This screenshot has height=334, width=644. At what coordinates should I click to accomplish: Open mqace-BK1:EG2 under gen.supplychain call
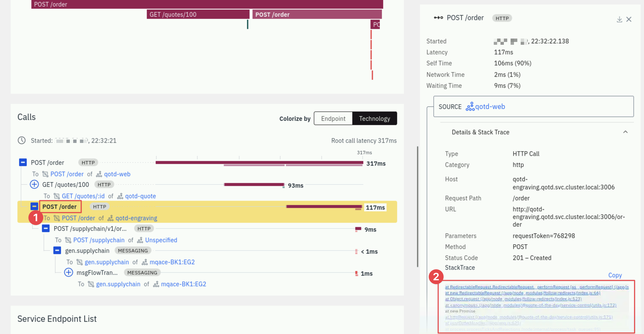click(172, 262)
